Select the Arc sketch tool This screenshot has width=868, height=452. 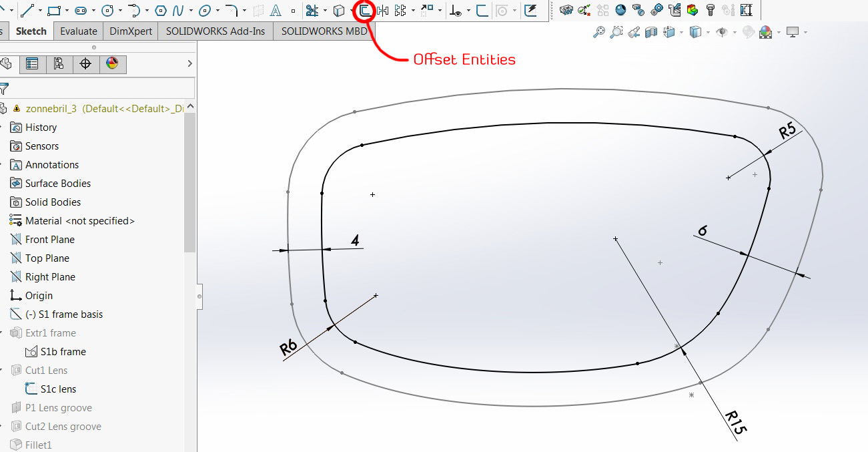[x=133, y=10]
